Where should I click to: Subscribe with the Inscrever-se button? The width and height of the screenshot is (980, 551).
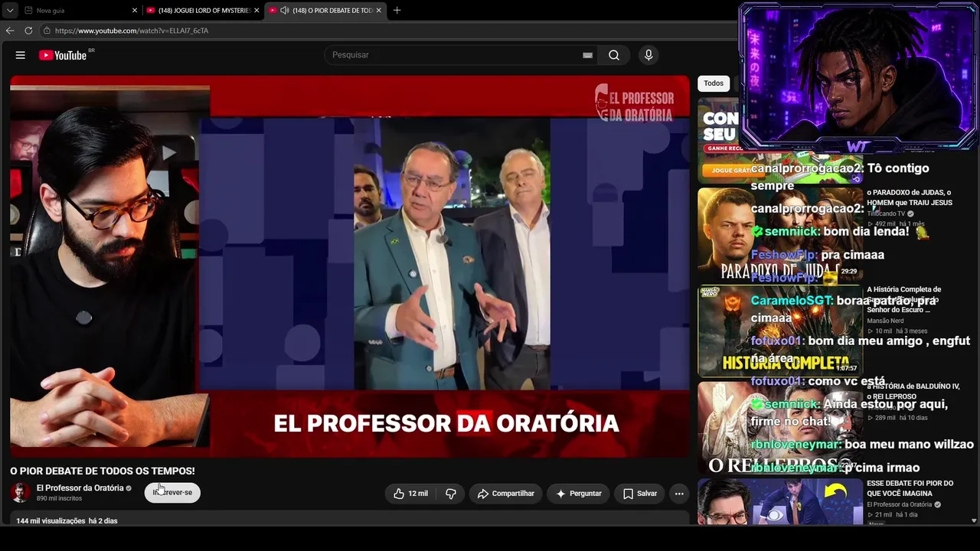[173, 493]
